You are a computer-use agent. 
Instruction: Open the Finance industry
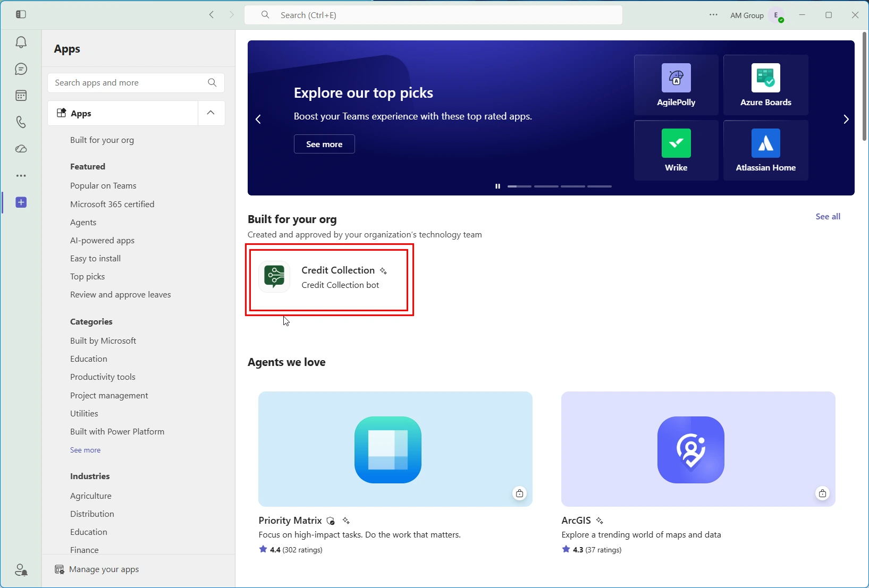tap(85, 550)
